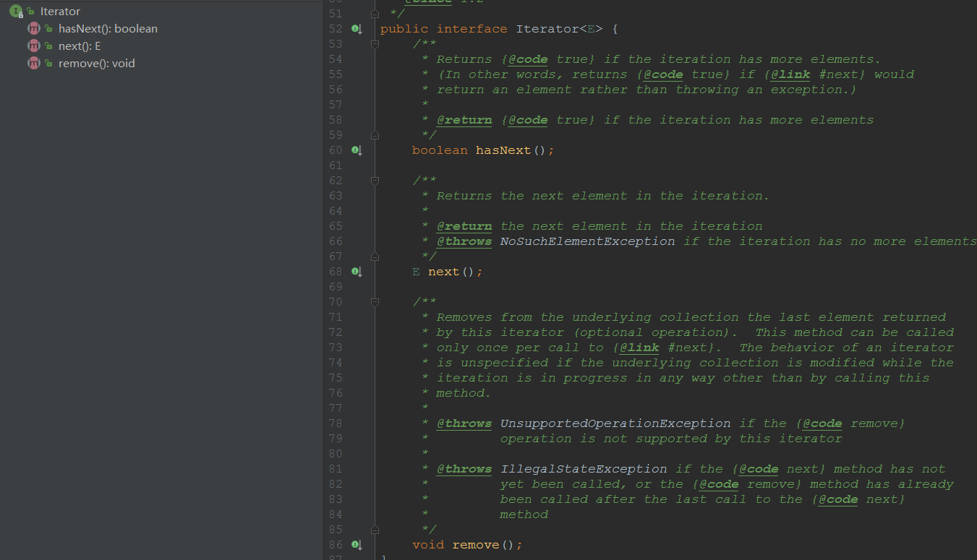Collapse the Javadoc fold marker on line 70
Screen dimensions: 977x560
coord(375,302)
